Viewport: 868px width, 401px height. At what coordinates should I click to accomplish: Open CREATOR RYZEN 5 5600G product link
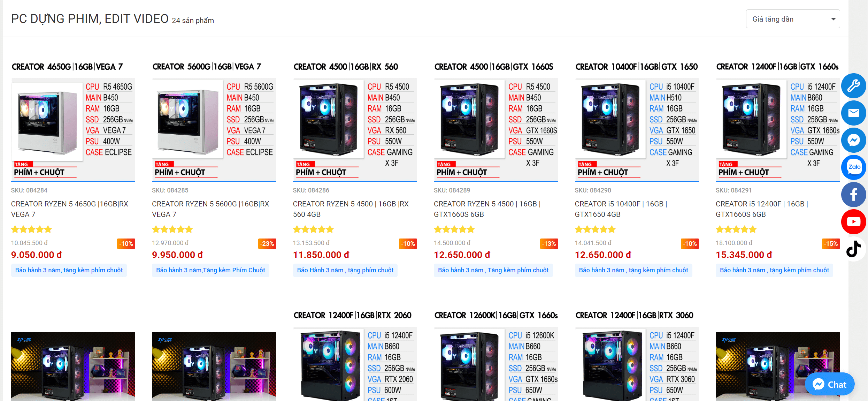(x=210, y=209)
